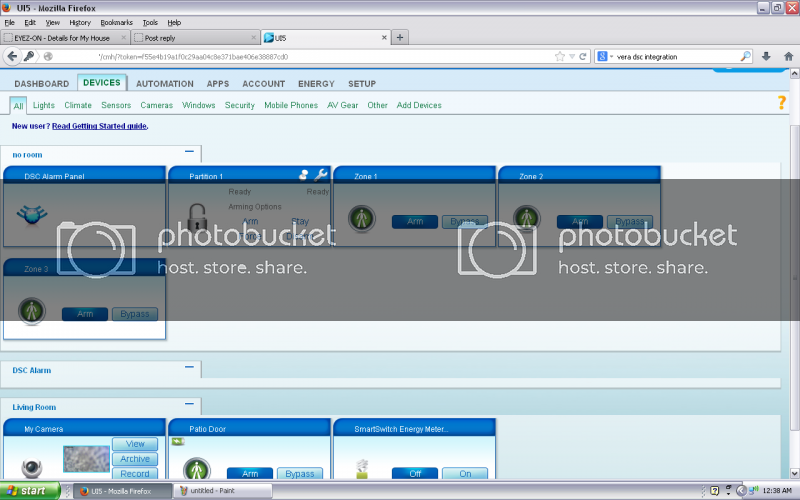Screen dimensions: 800x500
Task: Click Zone 2 motion sensor icon
Action: 527,219
